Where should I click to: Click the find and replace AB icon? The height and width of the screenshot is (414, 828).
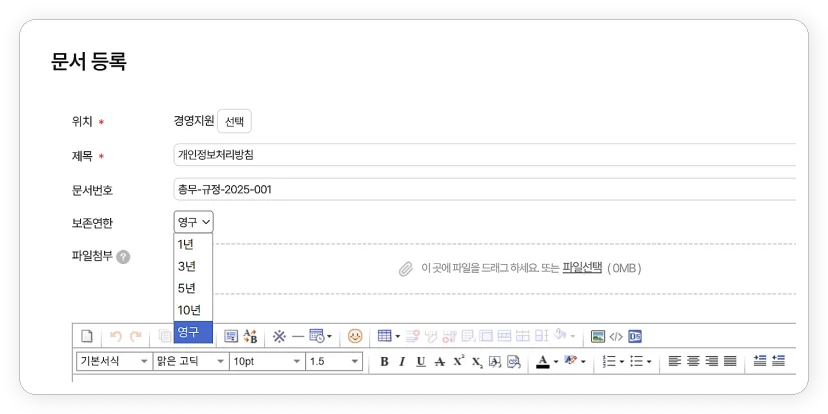coord(250,336)
